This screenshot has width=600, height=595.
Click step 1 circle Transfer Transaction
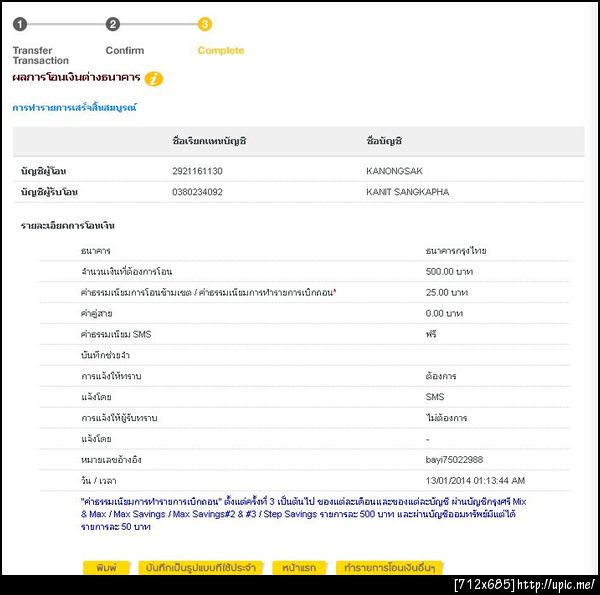[20, 24]
